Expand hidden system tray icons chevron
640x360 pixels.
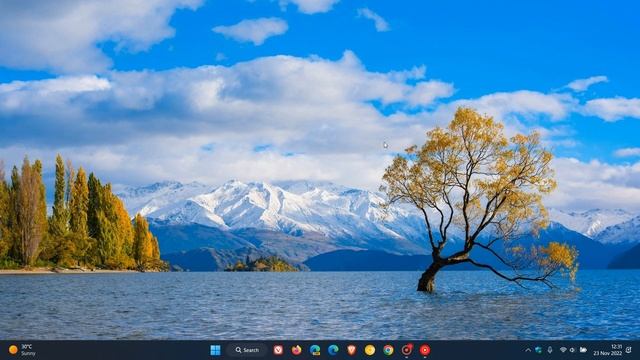point(528,350)
